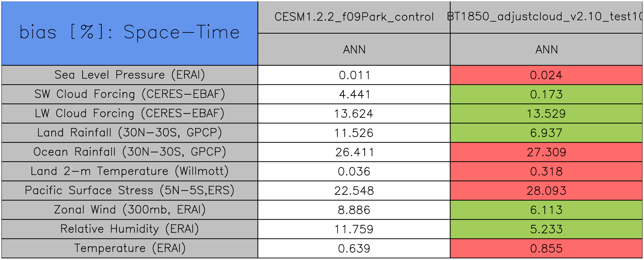644x260 pixels.
Task: Pick the LW Cloud Forcing (CERES-EBAF) row label
Action: (x=130, y=113)
